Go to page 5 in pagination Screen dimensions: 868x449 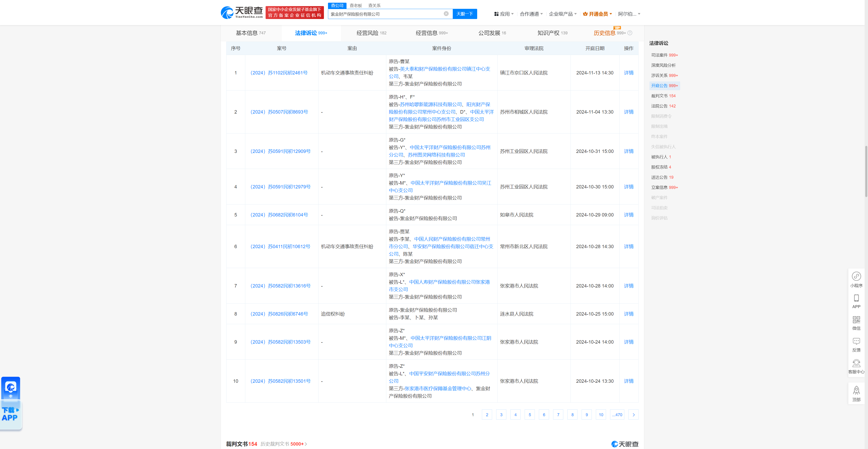click(530, 415)
